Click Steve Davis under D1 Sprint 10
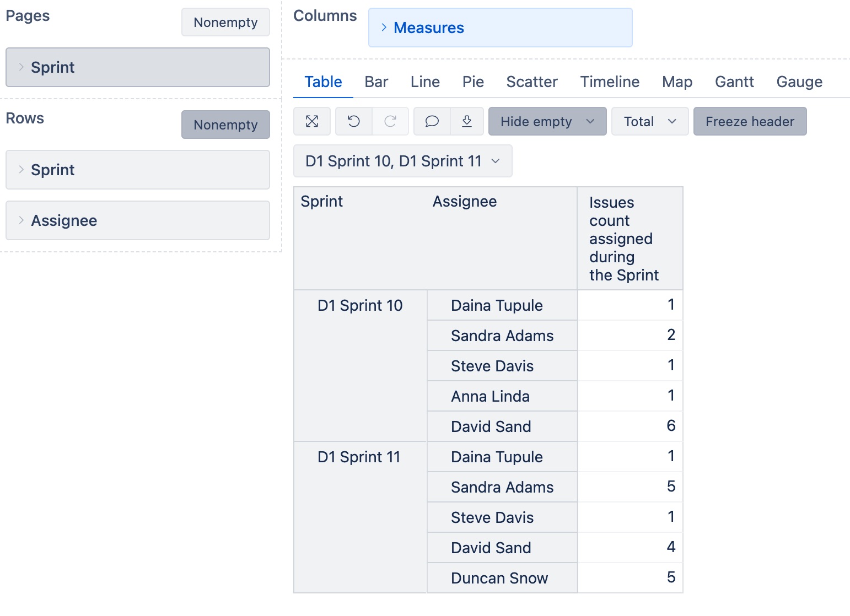 pos(502,366)
